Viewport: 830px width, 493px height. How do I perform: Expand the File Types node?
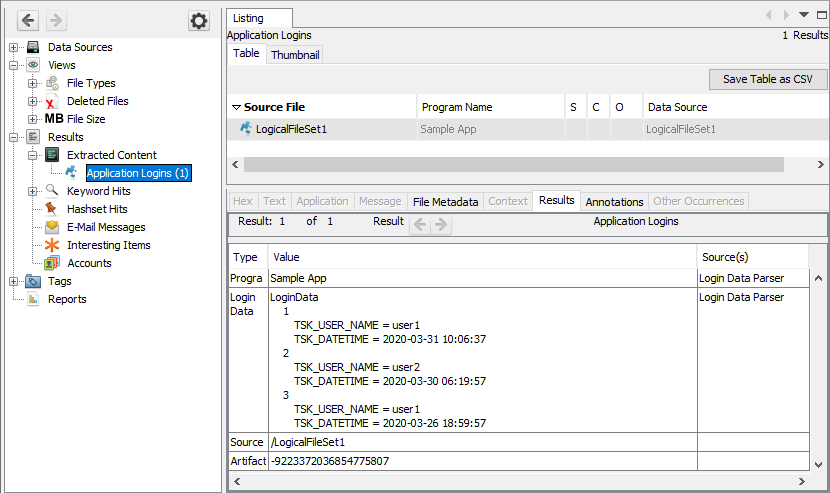[33, 83]
